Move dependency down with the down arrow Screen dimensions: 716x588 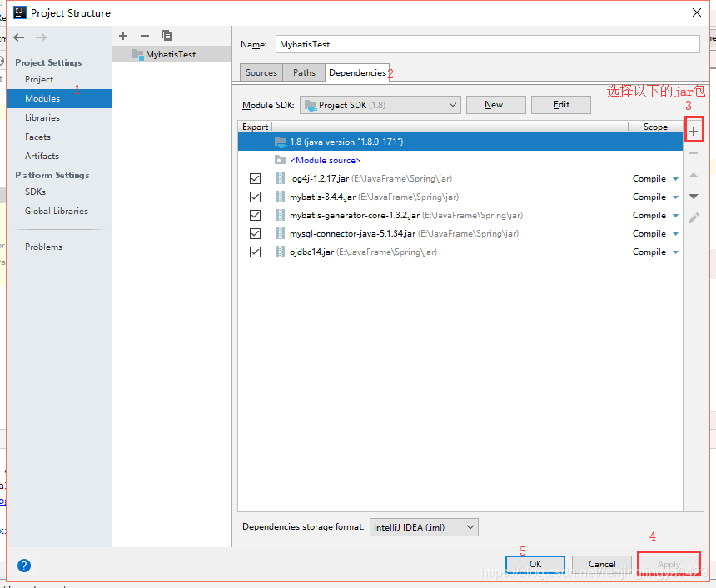694,197
